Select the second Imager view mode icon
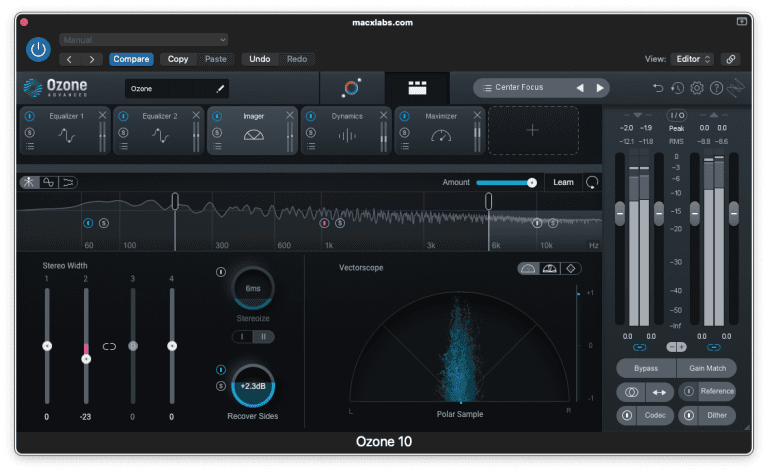This screenshot has width=768, height=473. pos(48,182)
